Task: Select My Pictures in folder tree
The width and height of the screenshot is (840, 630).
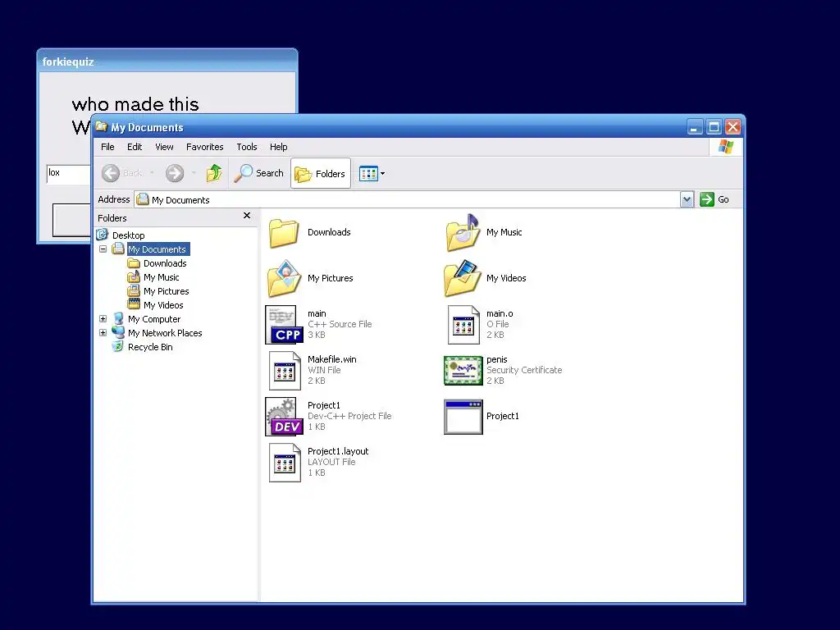Action: [166, 291]
